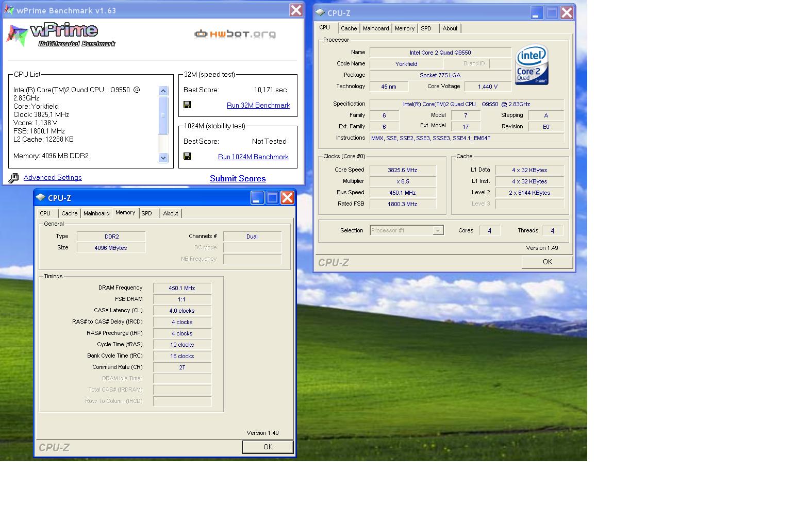Switch to About tab in processor CPU-Z window
The width and height of the screenshot is (812, 507).
(450, 28)
